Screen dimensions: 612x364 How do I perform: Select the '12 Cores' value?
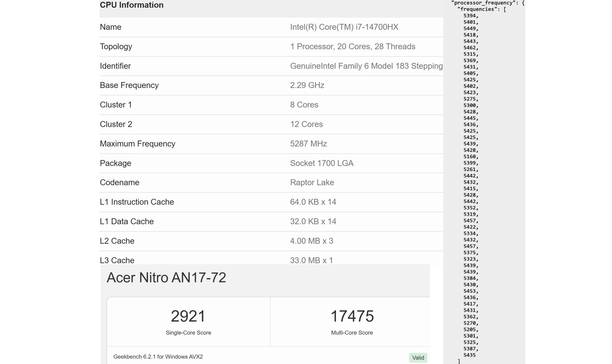(306, 124)
